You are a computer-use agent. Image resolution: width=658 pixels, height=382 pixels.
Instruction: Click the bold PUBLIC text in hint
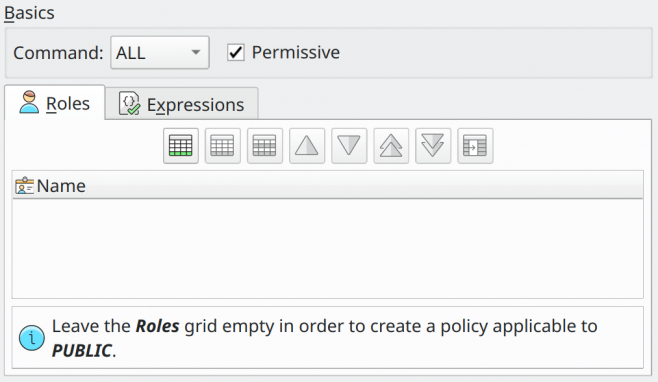coord(82,351)
